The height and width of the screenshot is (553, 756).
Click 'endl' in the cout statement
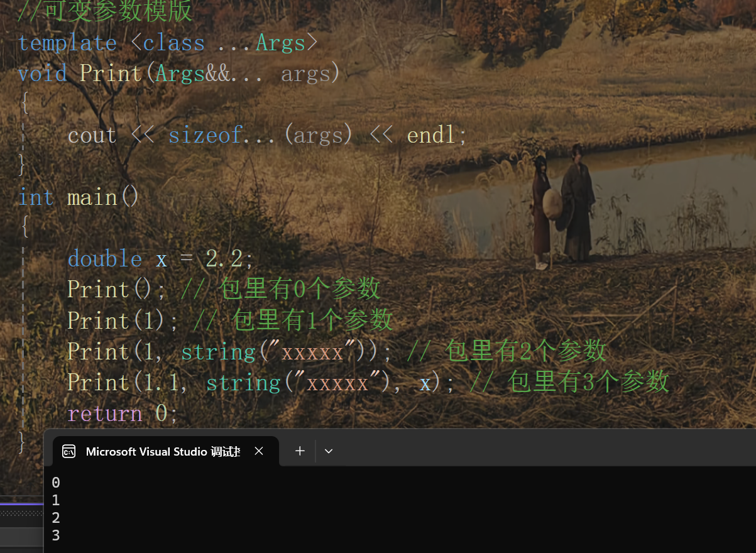point(431,135)
